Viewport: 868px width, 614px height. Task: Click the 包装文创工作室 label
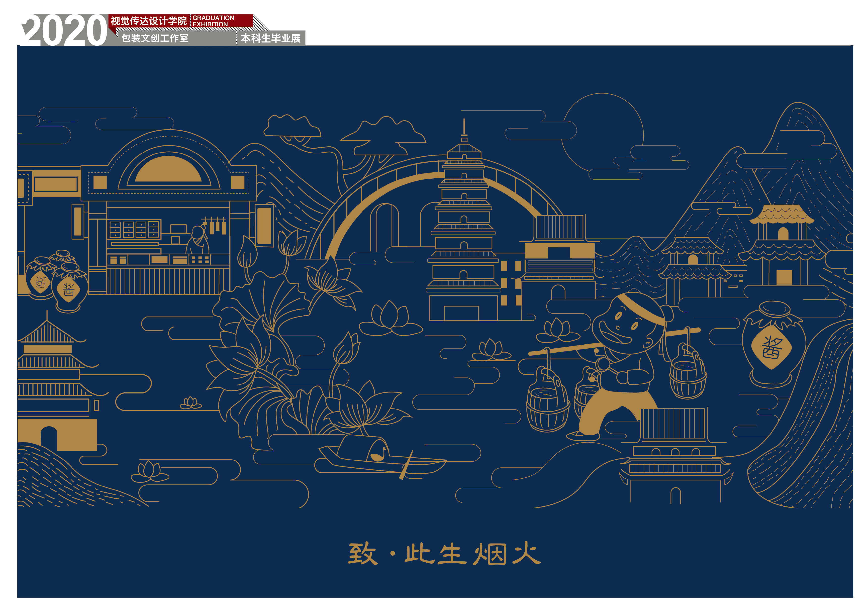tap(155, 38)
